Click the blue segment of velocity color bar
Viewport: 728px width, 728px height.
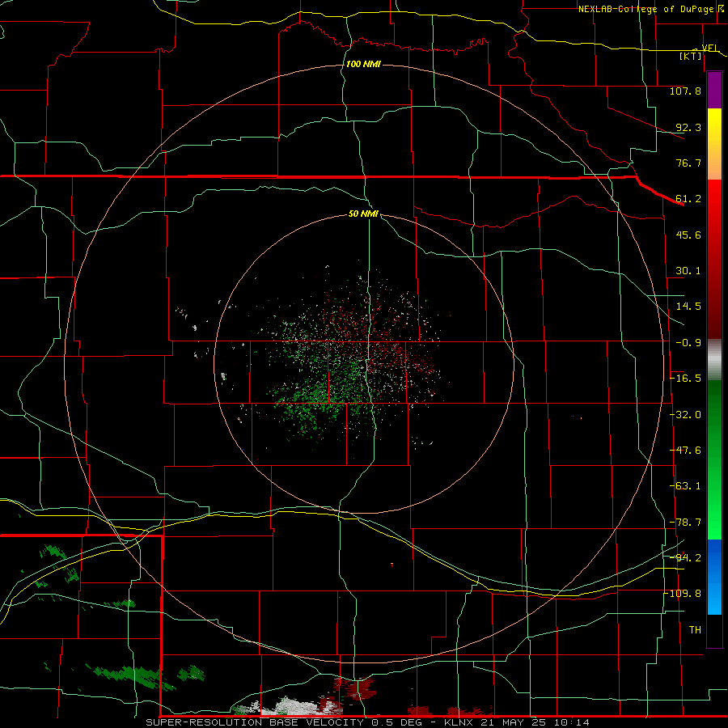coord(714,577)
